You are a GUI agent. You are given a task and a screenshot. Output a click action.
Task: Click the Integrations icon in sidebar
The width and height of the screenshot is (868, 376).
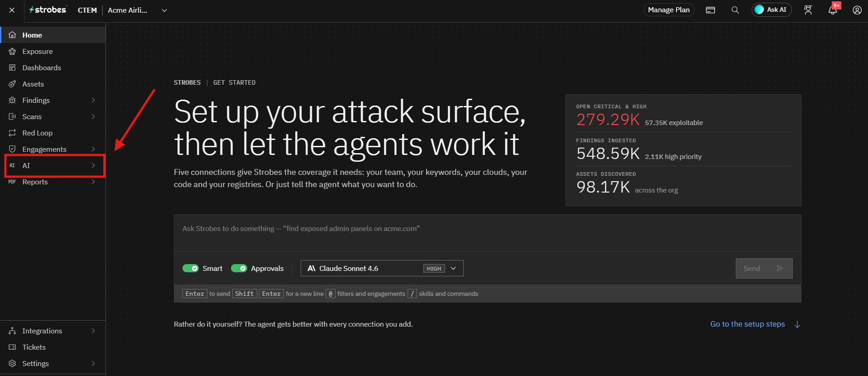click(12, 331)
